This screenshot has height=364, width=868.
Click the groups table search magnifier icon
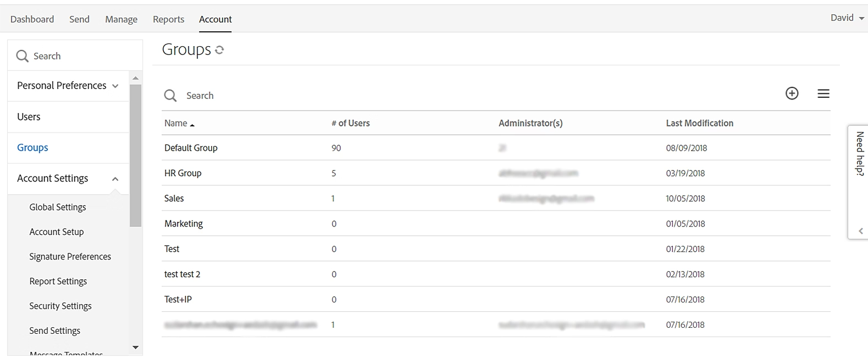pos(170,96)
